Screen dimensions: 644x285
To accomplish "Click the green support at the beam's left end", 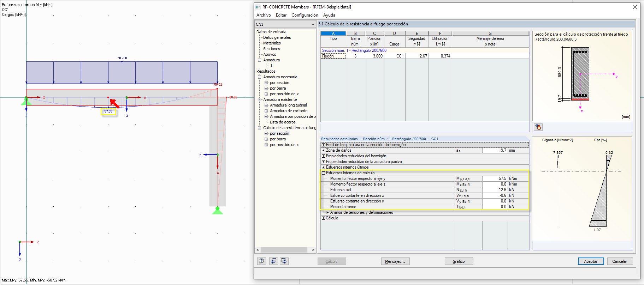I will coord(26,101).
